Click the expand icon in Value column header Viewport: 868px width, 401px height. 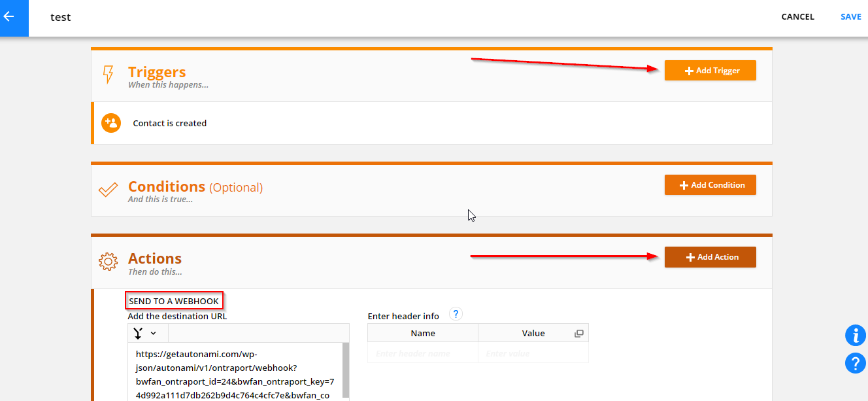(578, 334)
